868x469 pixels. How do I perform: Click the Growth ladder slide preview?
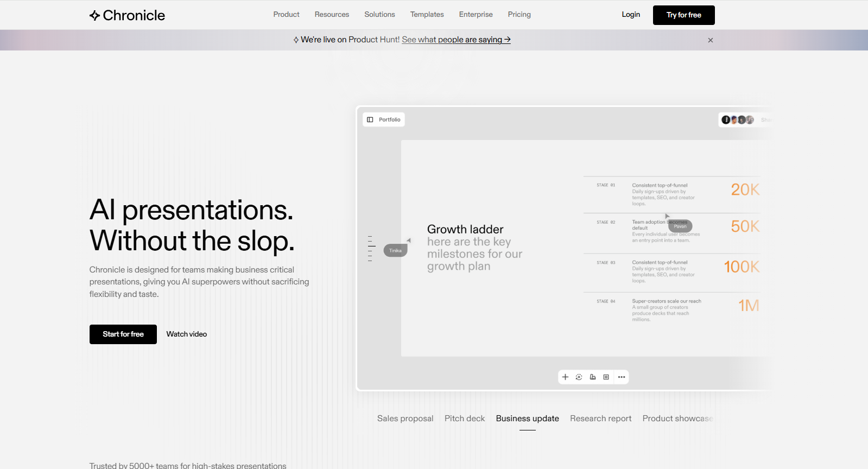pyautogui.click(x=581, y=248)
